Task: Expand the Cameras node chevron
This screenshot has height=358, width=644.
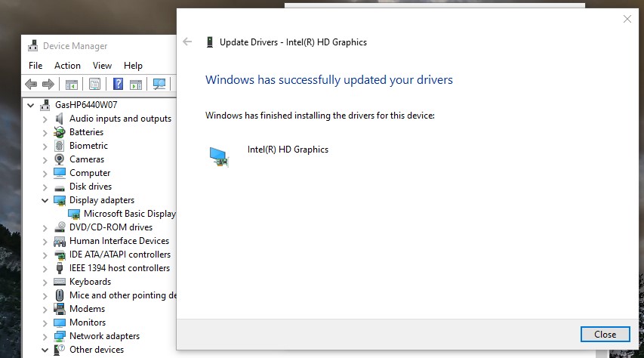Action: pos(45,160)
